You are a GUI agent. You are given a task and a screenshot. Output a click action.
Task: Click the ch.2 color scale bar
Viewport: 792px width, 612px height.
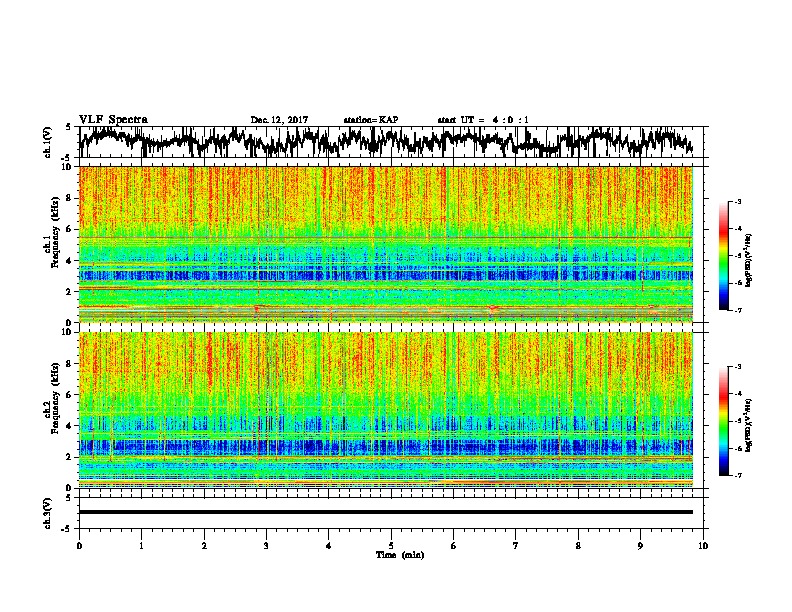pos(723,421)
